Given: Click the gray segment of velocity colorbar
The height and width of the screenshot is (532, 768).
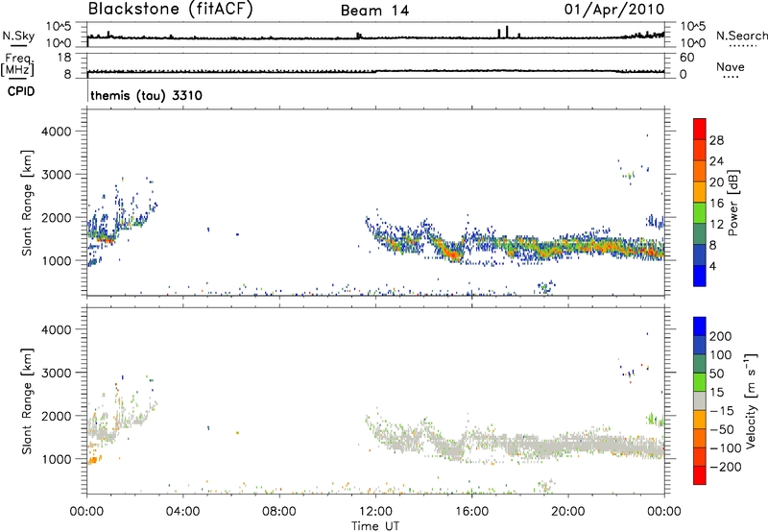Looking at the screenshot, I should (700, 400).
